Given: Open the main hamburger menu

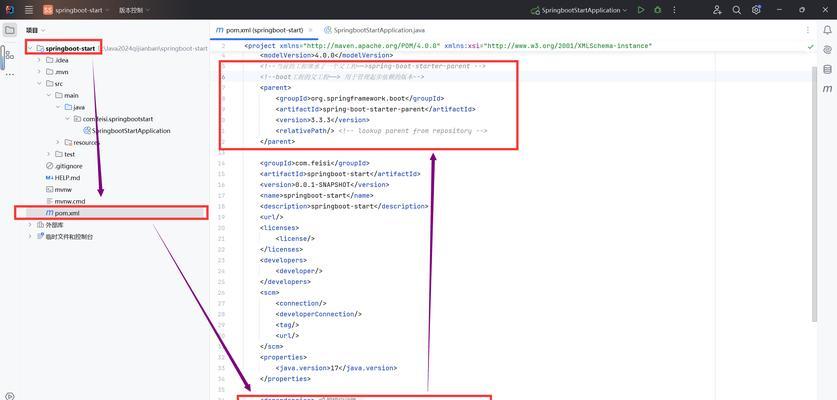Looking at the screenshot, I should coord(29,10).
